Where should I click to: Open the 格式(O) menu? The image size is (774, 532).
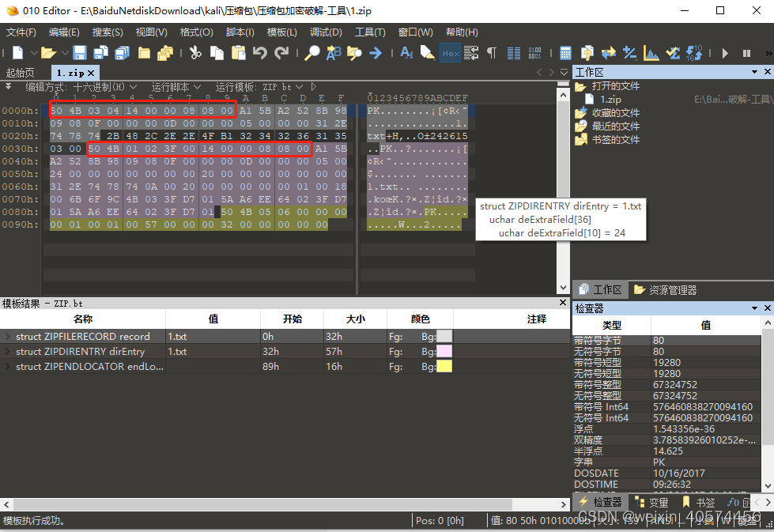point(196,32)
